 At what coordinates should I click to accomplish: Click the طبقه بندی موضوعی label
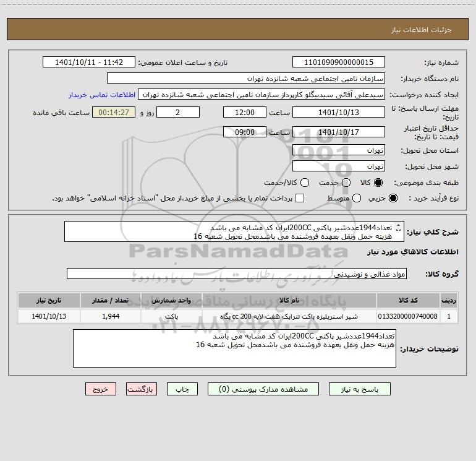[426, 183]
